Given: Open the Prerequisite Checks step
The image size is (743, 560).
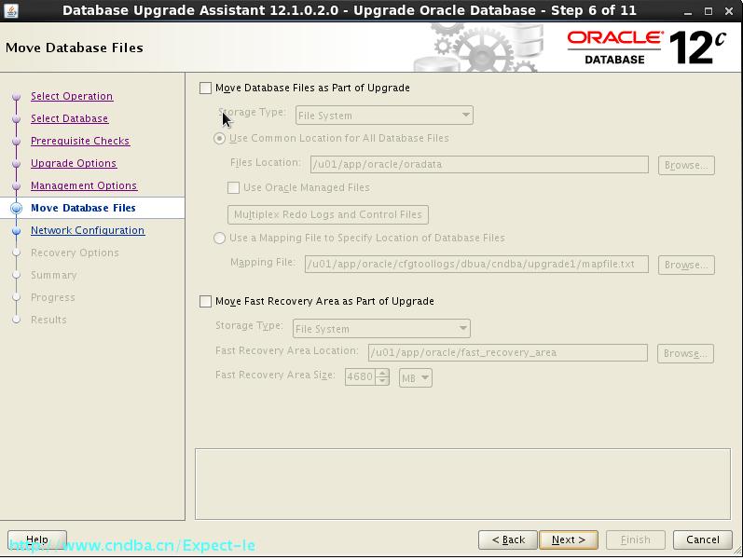Looking at the screenshot, I should coord(80,141).
